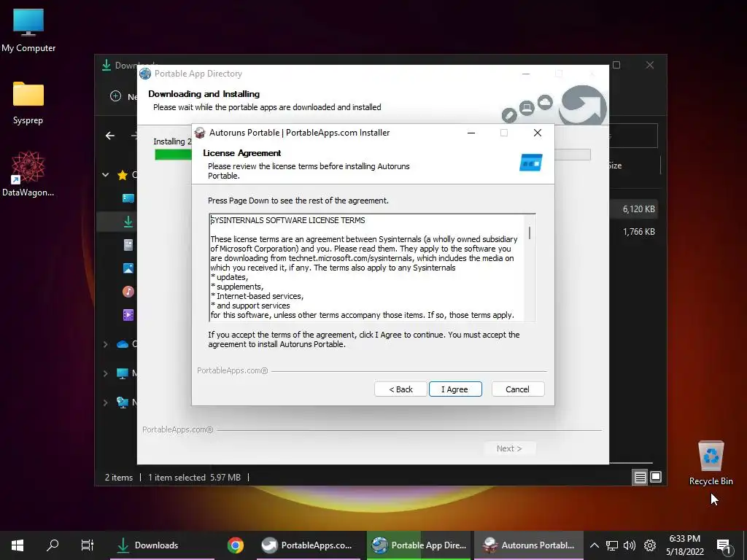Expand the OneDrive cloud node
Image resolution: width=747 pixels, height=560 pixels.
[105, 344]
